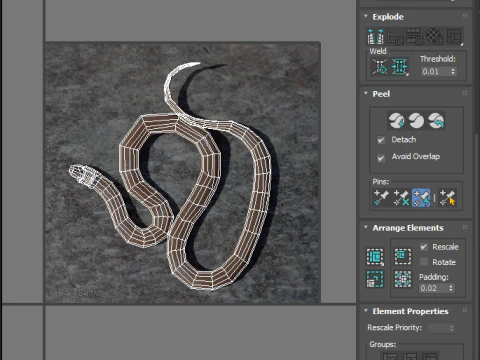Image resolution: width=480 pixels, height=360 pixels.
Task: Toggle the Detach checkbox in Peel
Action: click(x=381, y=140)
